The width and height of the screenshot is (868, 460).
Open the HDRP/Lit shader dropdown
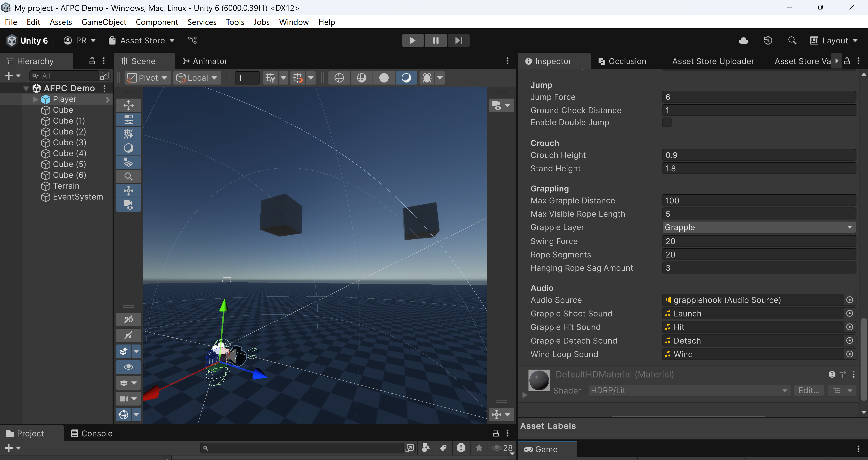[x=689, y=391]
